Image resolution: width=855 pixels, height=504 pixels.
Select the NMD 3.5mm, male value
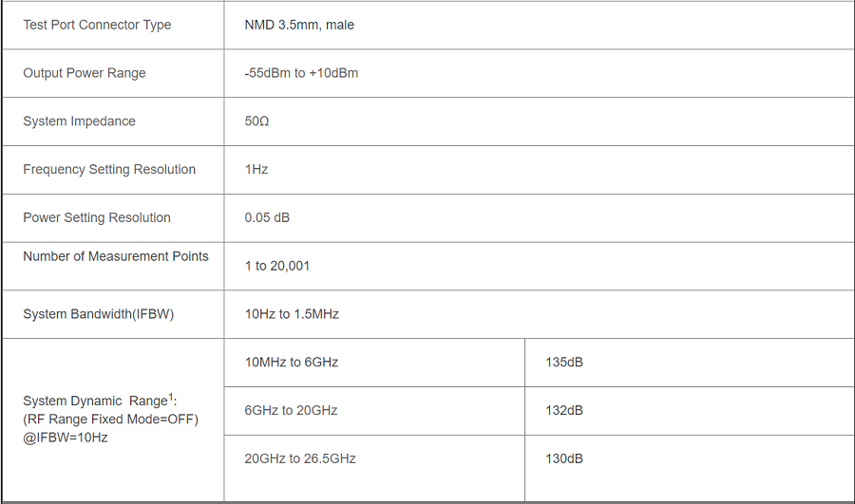tap(299, 25)
